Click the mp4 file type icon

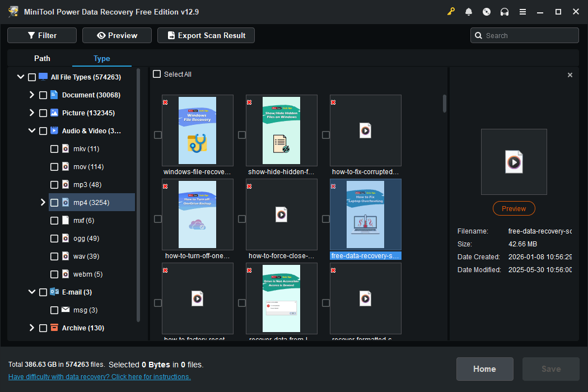66,203
